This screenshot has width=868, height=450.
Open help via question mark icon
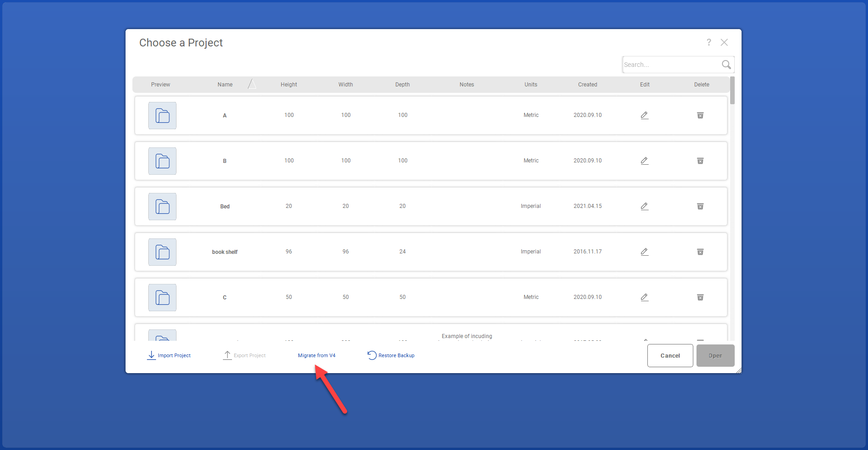708,42
